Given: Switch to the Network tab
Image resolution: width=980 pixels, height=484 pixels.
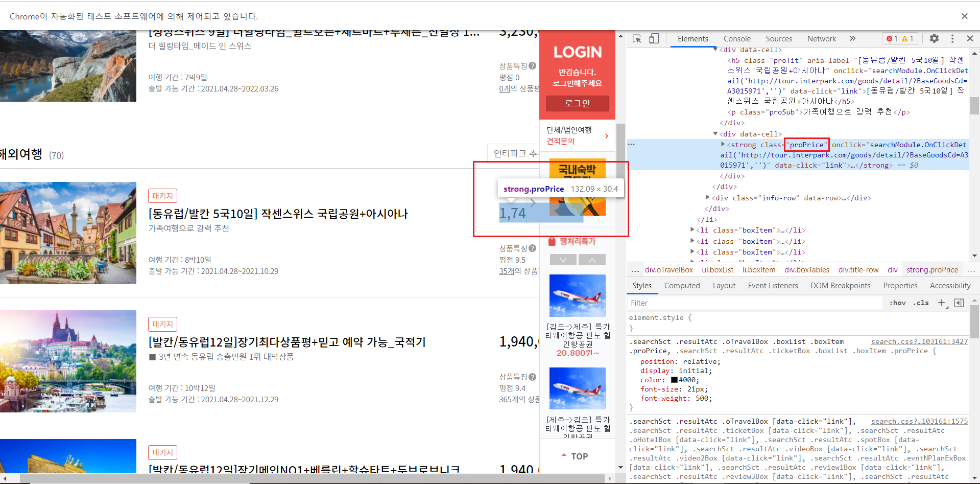Looking at the screenshot, I should [x=822, y=39].
